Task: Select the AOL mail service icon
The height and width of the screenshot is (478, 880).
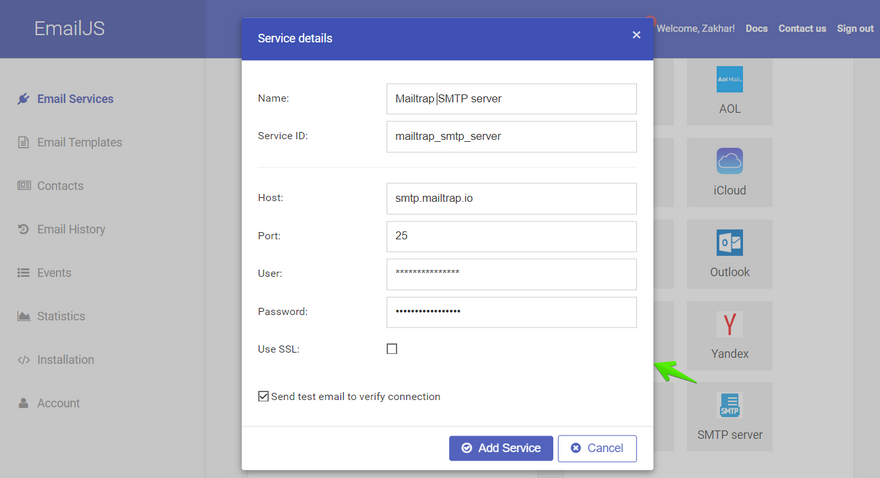Action: point(730,79)
